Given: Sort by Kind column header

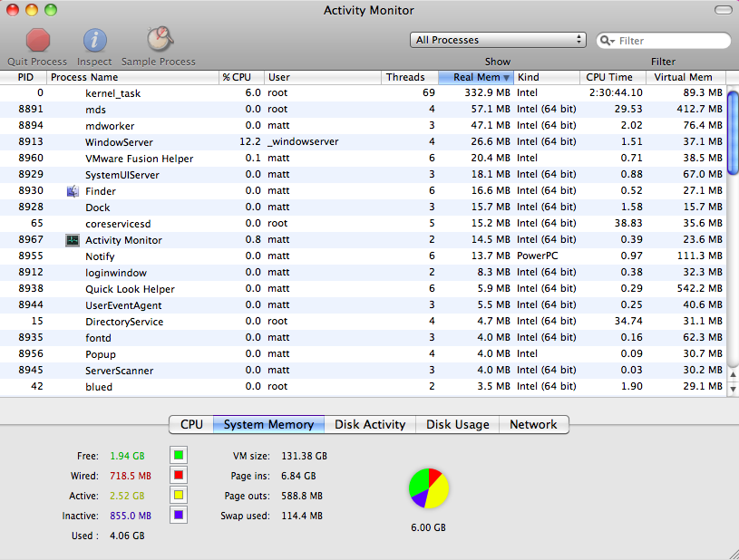Looking at the screenshot, I should (x=547, y=77).
